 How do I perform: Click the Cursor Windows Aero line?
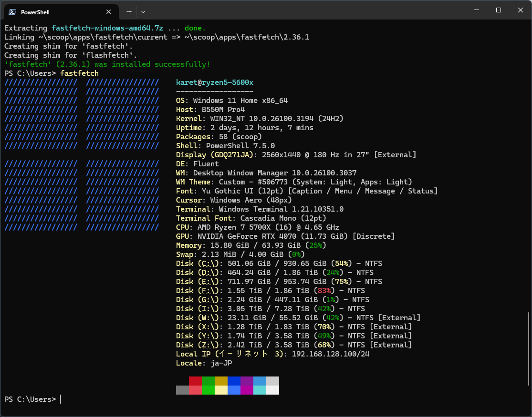click(234, 200)
